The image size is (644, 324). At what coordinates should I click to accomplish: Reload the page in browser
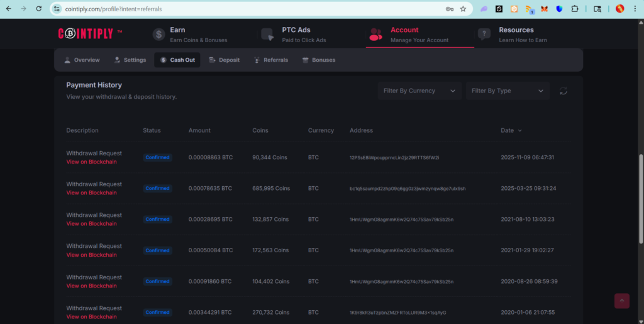(x=39, y=9)
